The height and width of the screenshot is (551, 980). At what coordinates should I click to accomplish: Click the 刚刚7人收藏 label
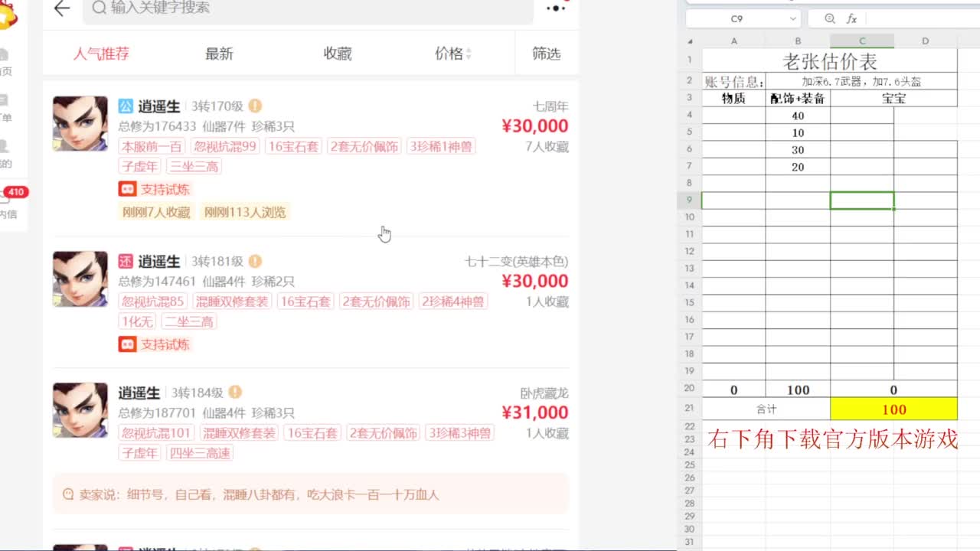pos(156,212)
